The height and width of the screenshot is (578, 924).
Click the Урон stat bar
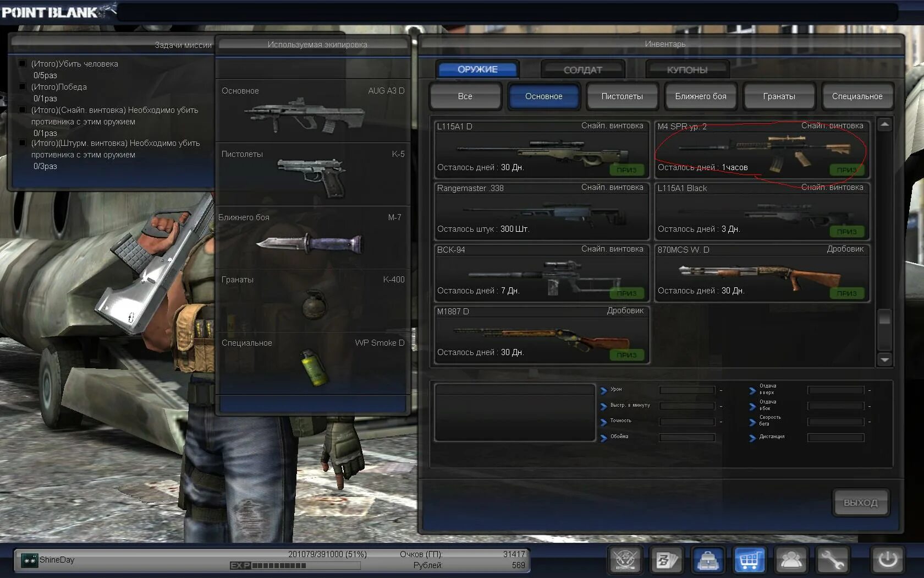pos(687,390)
